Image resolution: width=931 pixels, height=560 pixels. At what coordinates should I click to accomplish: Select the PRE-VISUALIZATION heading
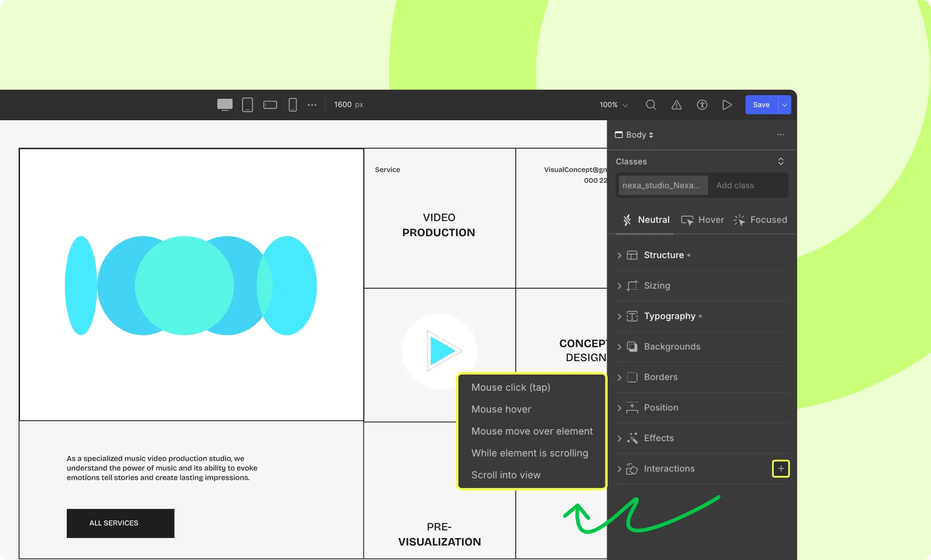[439, 534]
